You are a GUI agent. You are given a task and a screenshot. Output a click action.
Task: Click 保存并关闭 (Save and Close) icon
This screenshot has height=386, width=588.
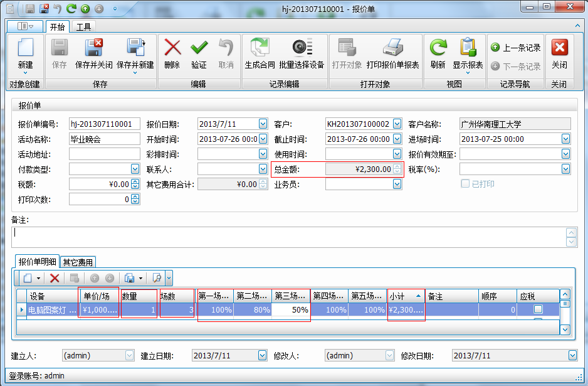93,48
